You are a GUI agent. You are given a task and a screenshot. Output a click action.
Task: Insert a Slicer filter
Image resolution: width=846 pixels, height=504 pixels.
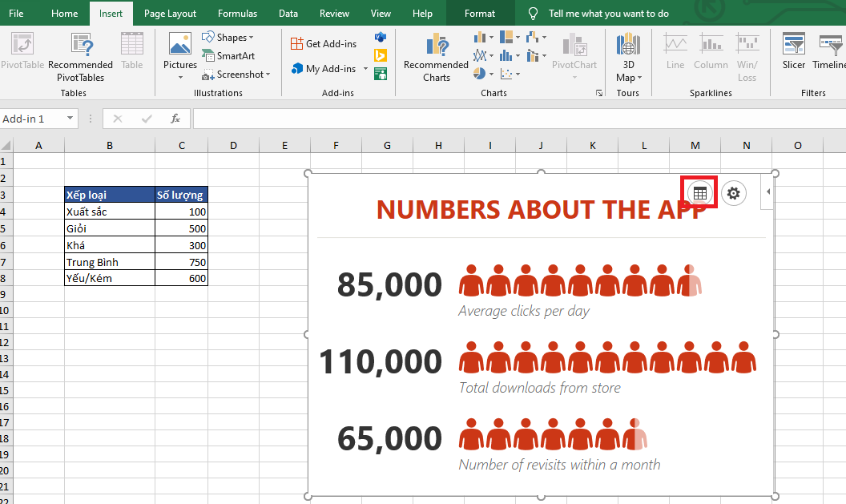point(793,49)
